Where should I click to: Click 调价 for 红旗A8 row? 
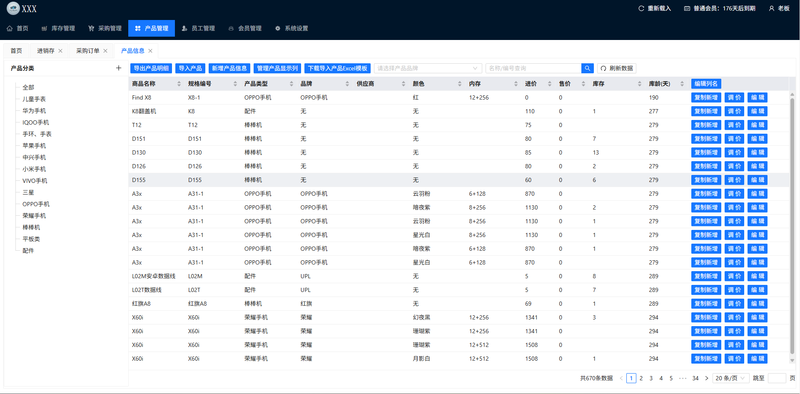click(x=735, y=304)
